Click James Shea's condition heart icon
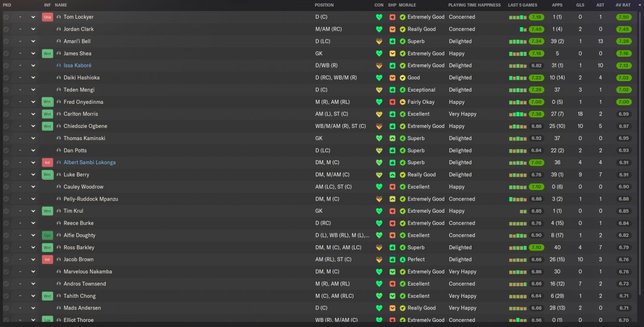Viewport: 644px width, 327px height. (379, 53)
